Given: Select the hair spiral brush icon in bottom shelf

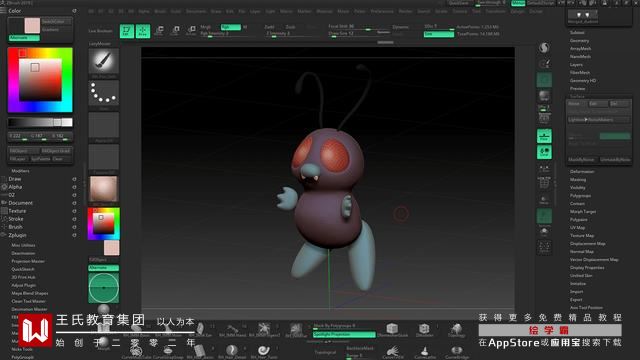Looking at the screenshot, I should (x=264, y=350).
